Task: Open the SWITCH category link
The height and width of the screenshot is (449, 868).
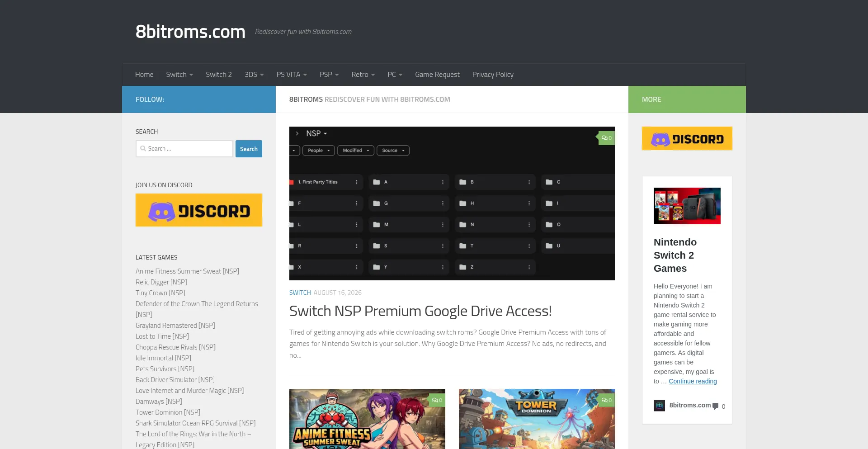Action: click(x=300, y=293)
